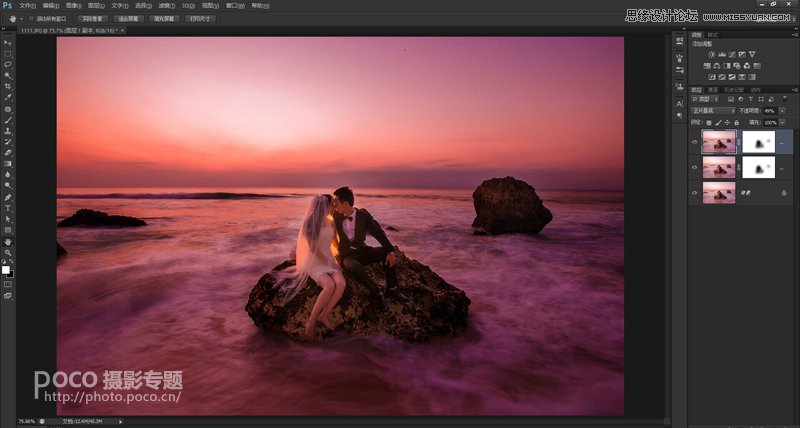Select the Lasso tool
800x428 pixels.
8,65
